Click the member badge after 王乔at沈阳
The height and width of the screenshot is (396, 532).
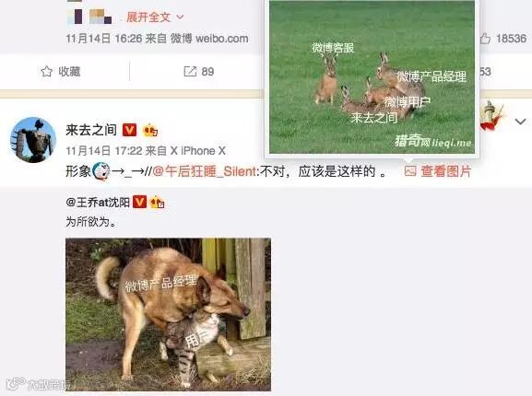(x=157, y=203)
